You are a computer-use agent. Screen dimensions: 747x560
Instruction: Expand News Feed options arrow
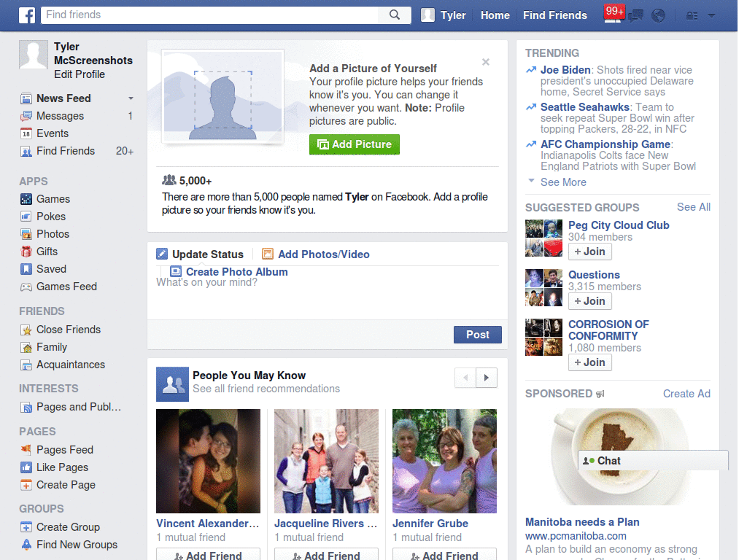(131, 98)
